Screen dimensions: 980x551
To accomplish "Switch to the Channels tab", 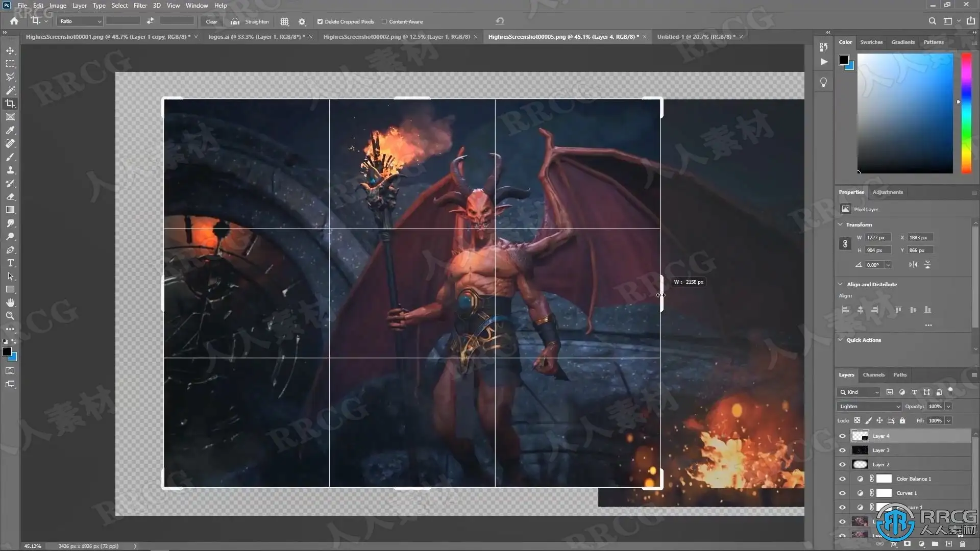I will point(873,374).
